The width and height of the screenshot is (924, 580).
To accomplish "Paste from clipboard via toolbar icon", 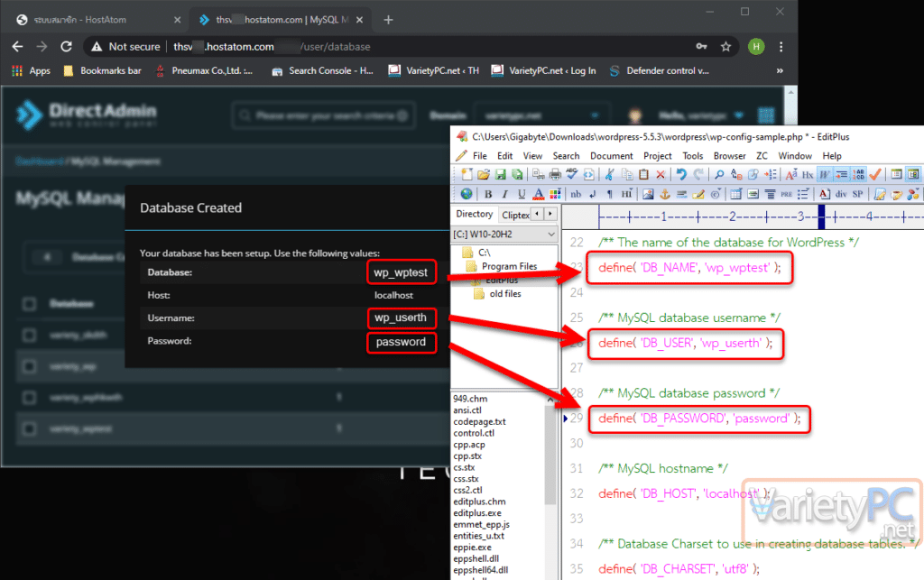I will click(643, 174).
